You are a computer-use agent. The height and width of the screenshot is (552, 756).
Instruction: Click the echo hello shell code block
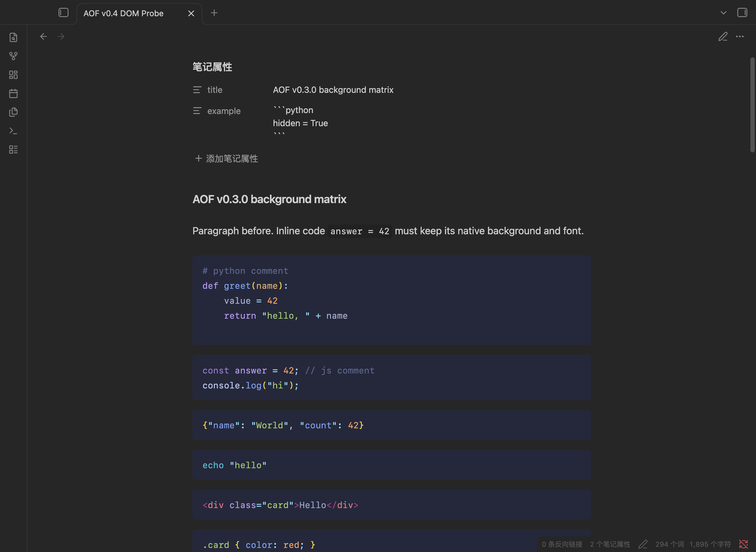click(391, 465)
